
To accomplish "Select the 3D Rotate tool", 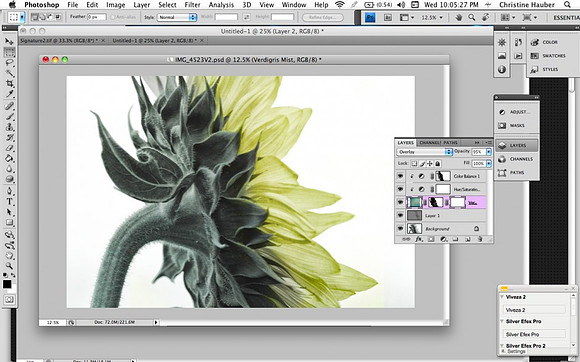I will [9, 235].
